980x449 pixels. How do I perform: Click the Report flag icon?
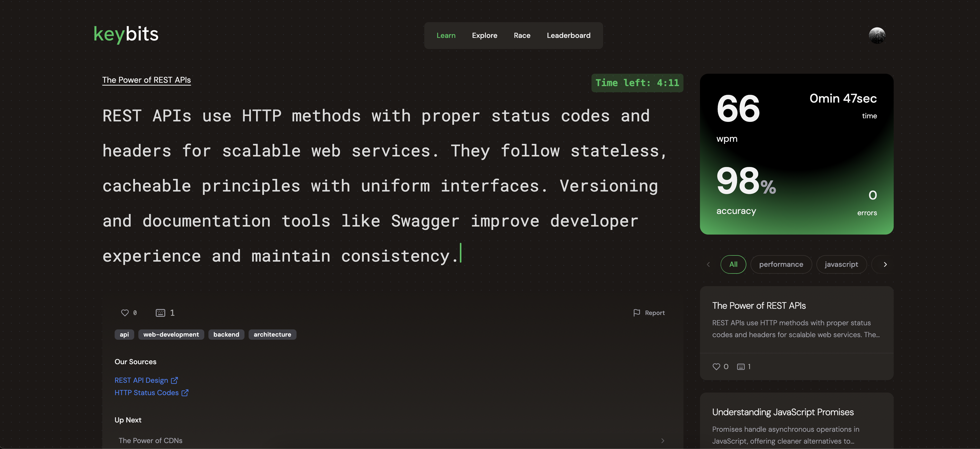(637, 313)
